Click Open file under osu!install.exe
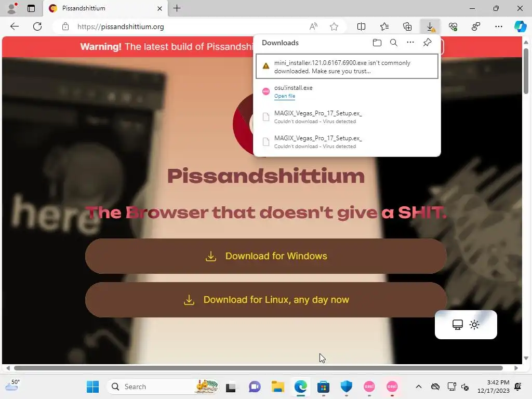This screenshot has height=399, width=532. pyautogui.click(x=285, y=96)
